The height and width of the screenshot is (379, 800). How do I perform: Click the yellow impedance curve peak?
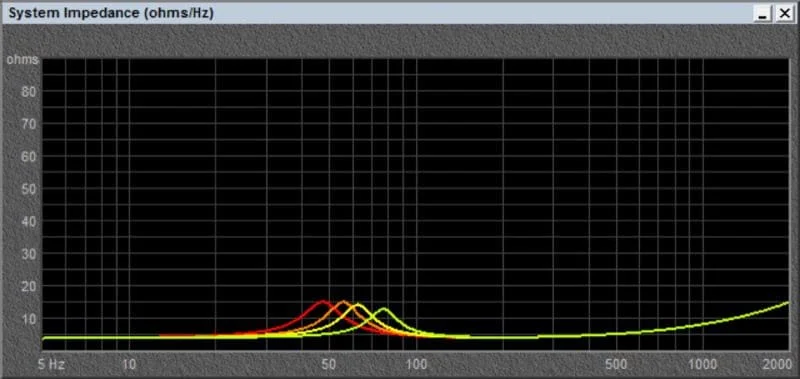click(x=358, y=305)
